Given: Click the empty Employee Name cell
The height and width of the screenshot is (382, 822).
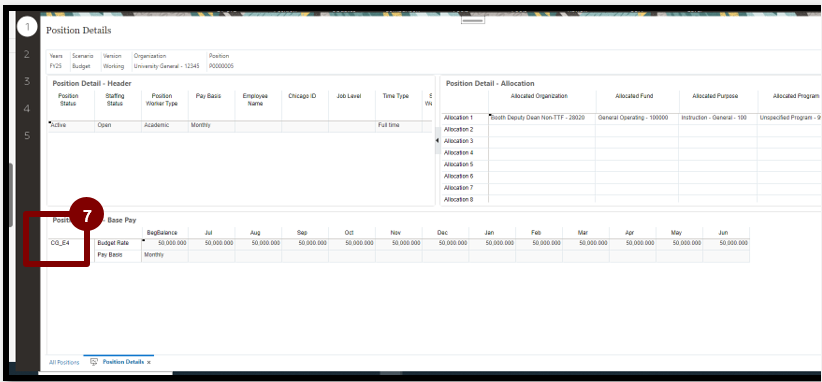Looking at the screenshot, I should tap(258, 126).
